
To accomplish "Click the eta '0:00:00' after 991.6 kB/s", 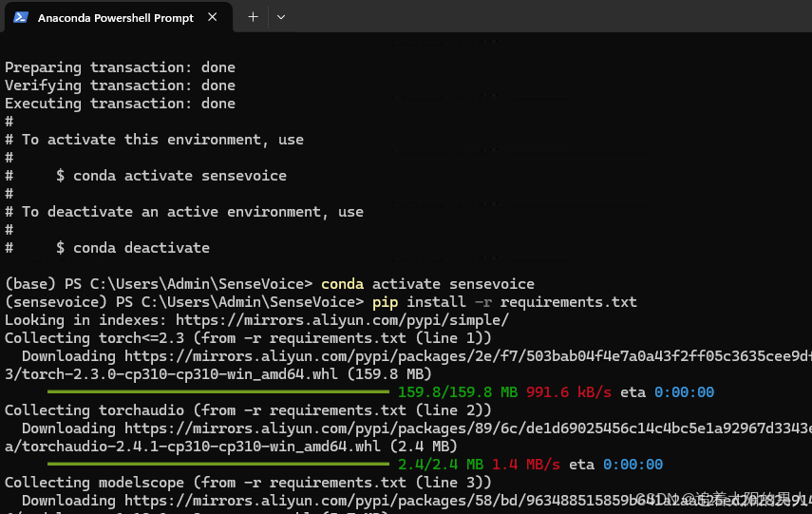I will click(x=685, y=392).
